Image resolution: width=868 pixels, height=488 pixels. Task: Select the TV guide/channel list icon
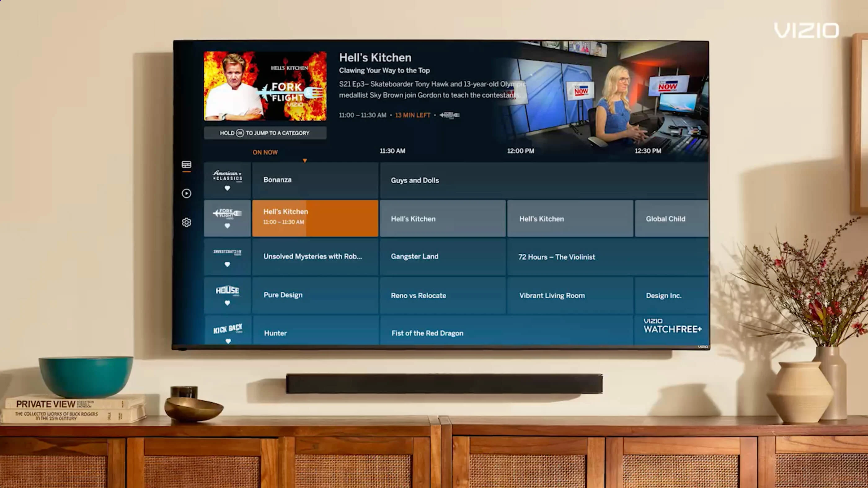click(186, 165)
